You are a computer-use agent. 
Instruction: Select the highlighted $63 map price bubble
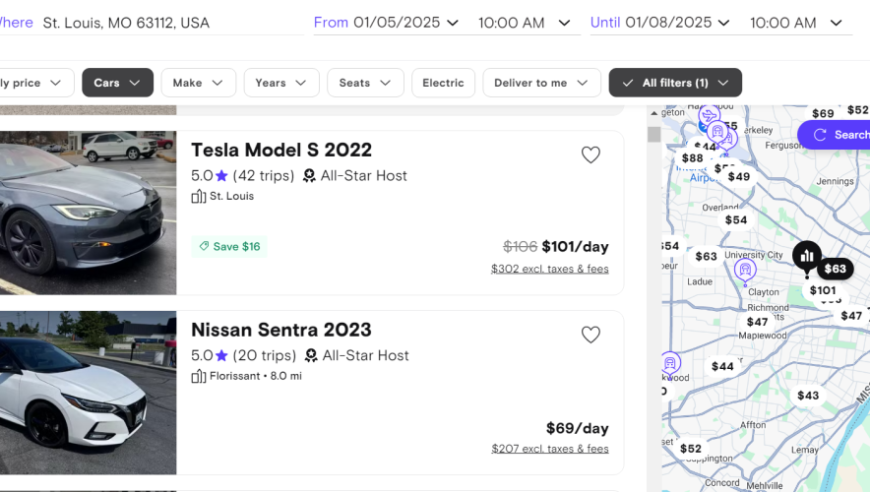click(x=834, y=269)
